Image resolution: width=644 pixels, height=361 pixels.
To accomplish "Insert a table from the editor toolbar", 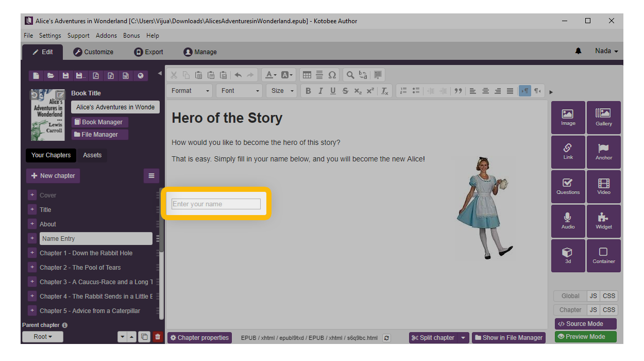I will click(x=307, y=75).
